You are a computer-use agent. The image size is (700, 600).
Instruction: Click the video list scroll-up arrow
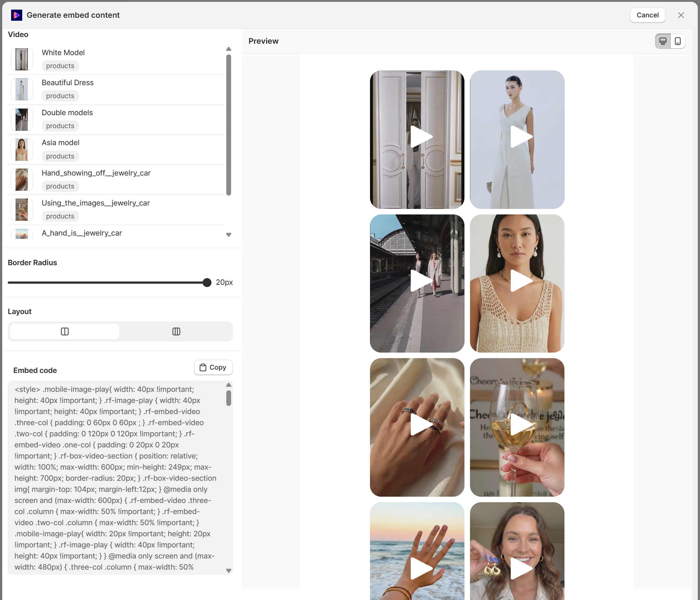point(229,49)
